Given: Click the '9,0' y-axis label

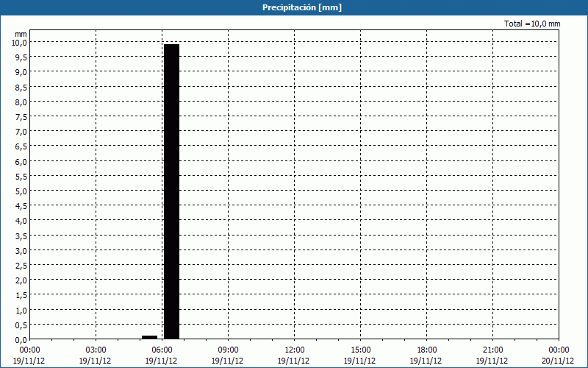Looking at the screenshot, I should [21, 72].
